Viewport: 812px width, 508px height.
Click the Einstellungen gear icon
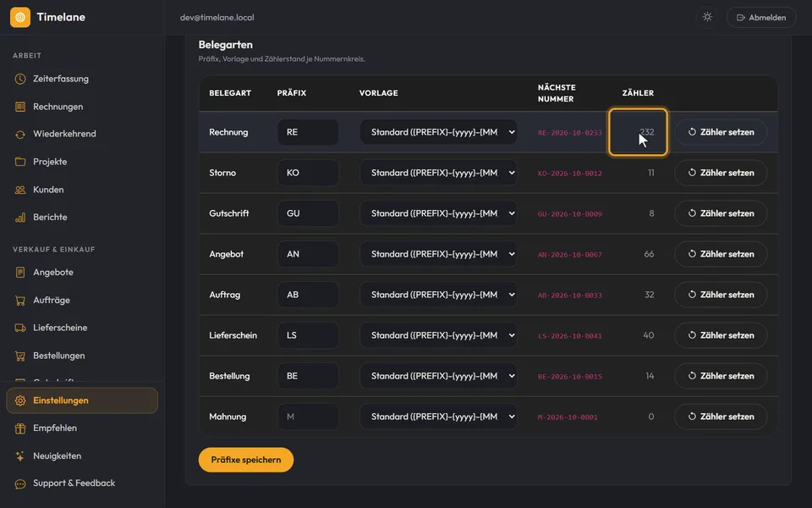[x=20, y=400]
